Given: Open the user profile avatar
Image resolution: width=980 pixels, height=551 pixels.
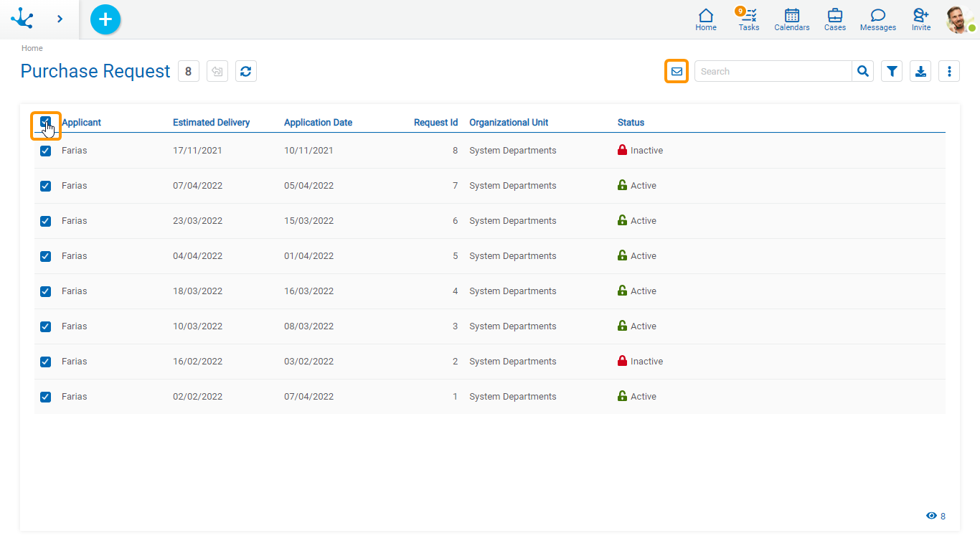Looking at the screenshot, I should point(960,19).
